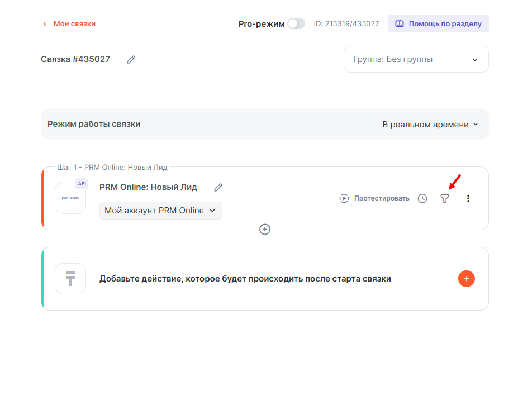Click the pencil icon beside Связка #435027
Image resolution: width=532 pixels, height=415 pixels.
(x=131, y=59)
